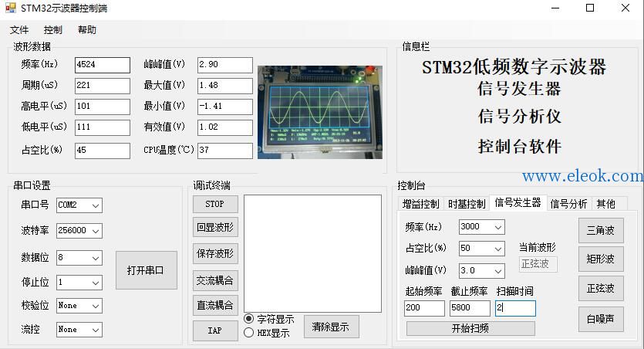
Task: Minimize the STM32示波器控制端 window
Action: tap(555, 8)
